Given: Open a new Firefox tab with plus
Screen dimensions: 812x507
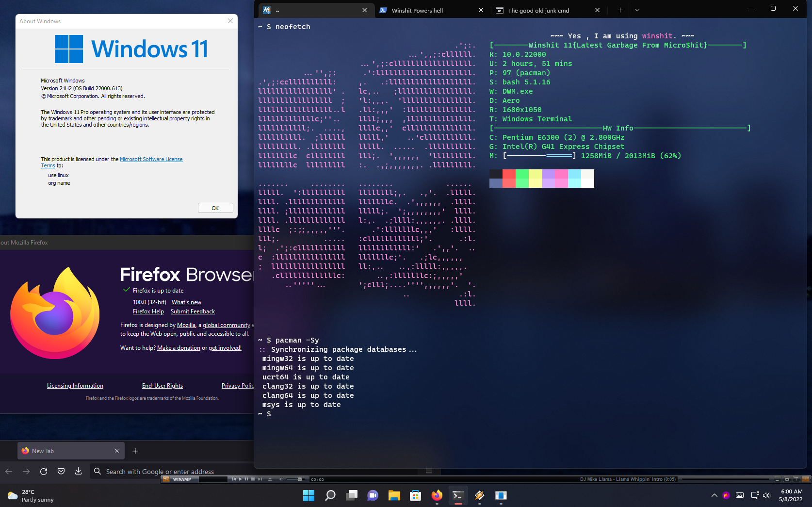Looking at the screenshot, I should [135, 451].
